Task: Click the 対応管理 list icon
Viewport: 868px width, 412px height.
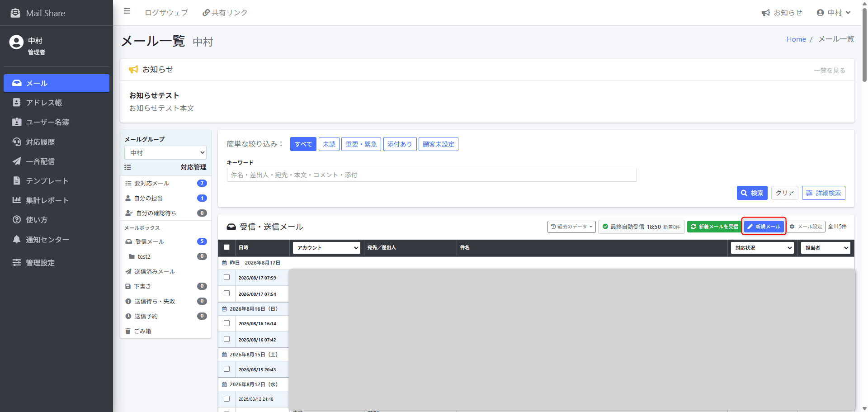Action: [127, 167]
